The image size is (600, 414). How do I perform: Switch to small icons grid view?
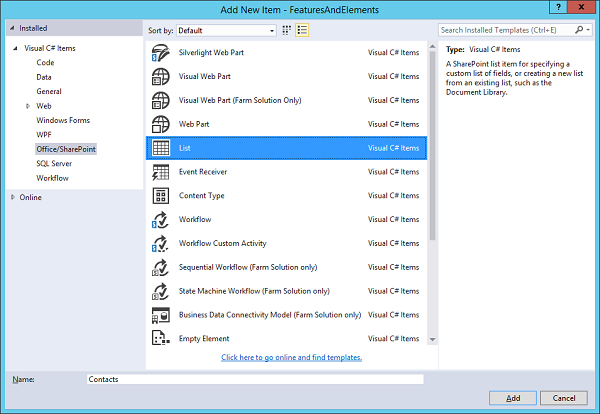pyautogui.click(x=287, y=31)
